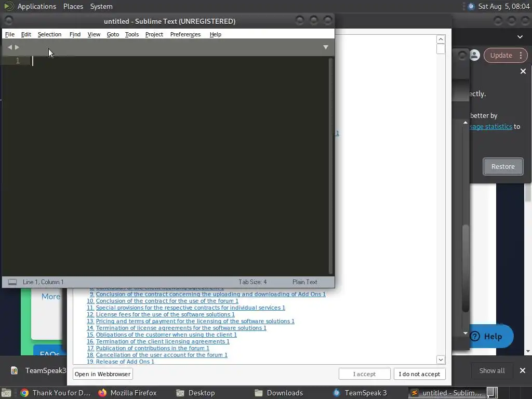Click the Update button in Chrome
This screenshot has height=399, width=532.
tap(501, 55)
